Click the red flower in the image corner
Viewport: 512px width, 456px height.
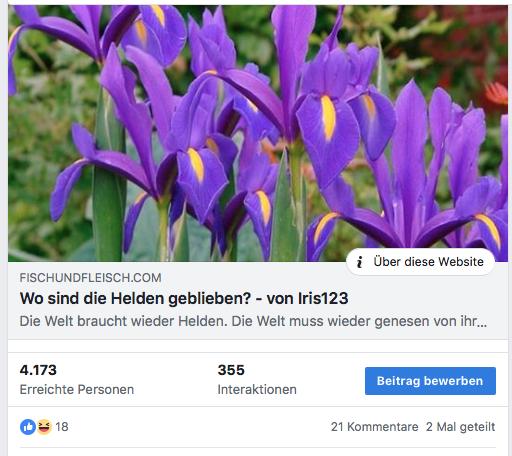[497, 93]
